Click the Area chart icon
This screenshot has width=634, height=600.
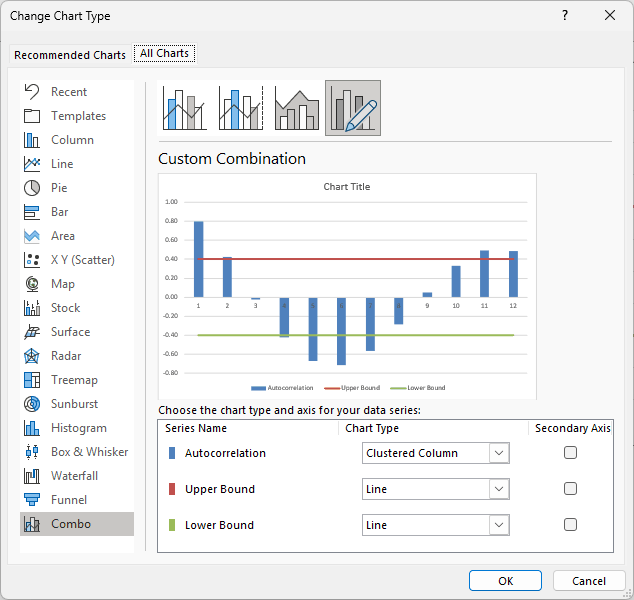pos(32,236)
